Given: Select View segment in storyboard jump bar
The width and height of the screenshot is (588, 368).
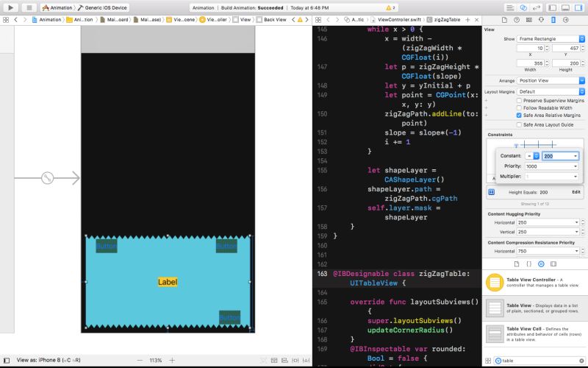Looking at the screenshot, I should click(x=242, y=20).
